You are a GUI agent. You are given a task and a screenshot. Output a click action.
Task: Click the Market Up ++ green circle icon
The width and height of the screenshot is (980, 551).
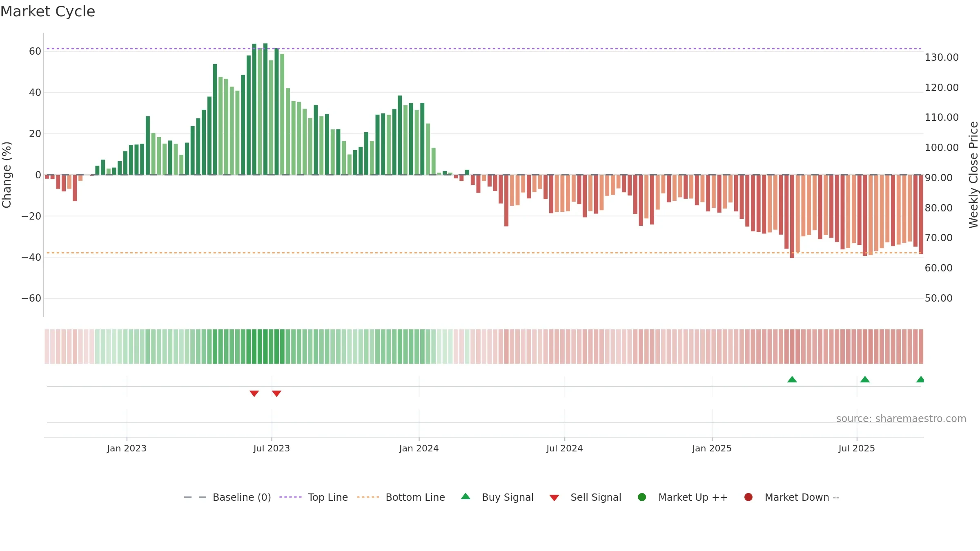(x=642, y=497)
